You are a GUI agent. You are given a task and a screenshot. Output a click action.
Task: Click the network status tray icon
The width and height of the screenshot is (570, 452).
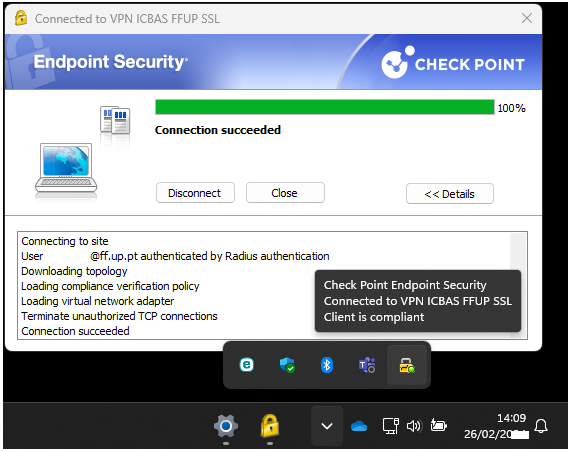coord(390,426)
